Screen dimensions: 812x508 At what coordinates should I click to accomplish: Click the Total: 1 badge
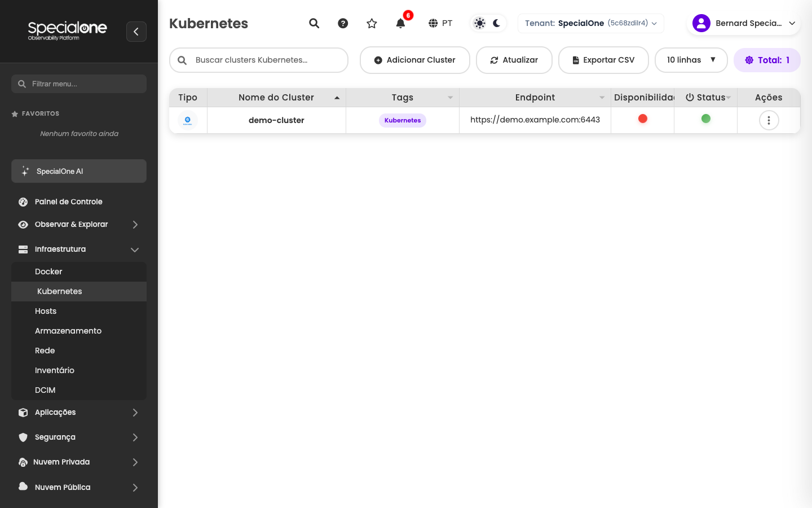point(767,60)
